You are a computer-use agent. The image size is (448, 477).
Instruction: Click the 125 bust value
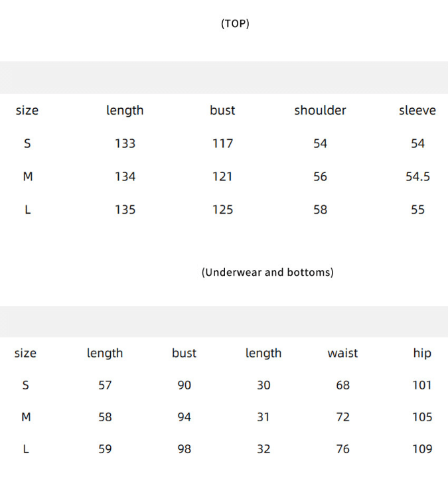click(222, 210)
